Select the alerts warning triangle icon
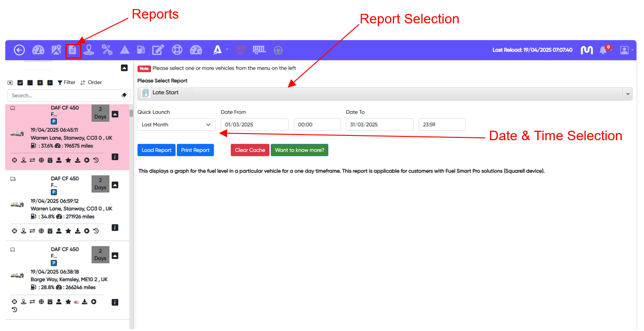Viewport: 644px width, 331px height. click(x=125, y=50)
